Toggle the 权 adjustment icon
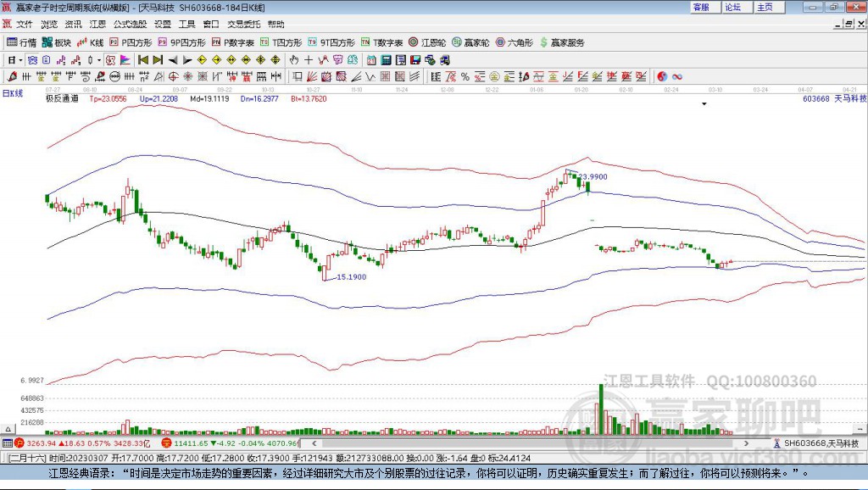 [x=110, y=60]
